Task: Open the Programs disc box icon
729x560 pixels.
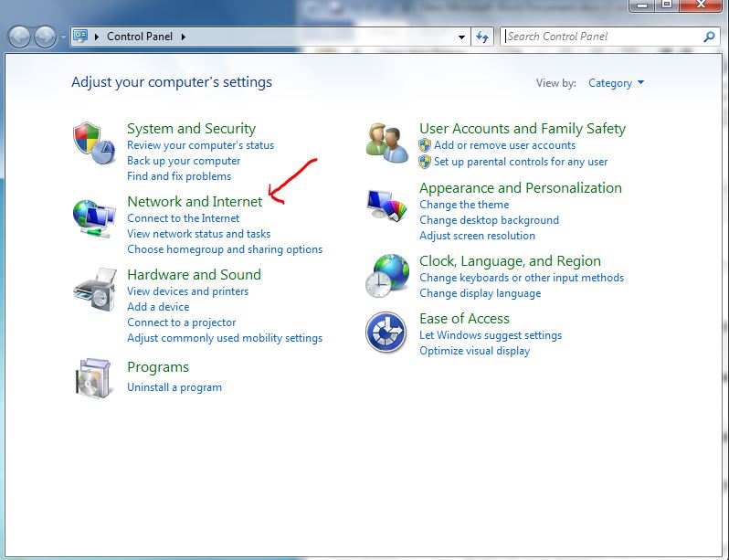Action: [x=93, y=377]
